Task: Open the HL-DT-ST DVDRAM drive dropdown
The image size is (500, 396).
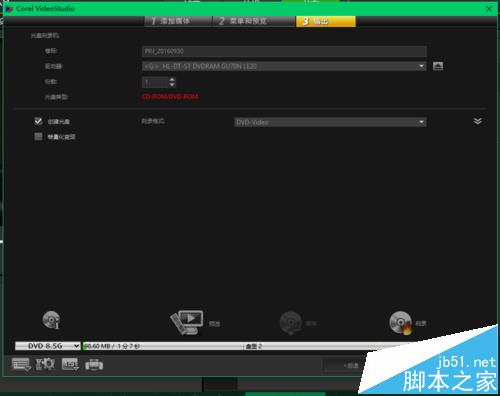Action: (x=284, y=66)
